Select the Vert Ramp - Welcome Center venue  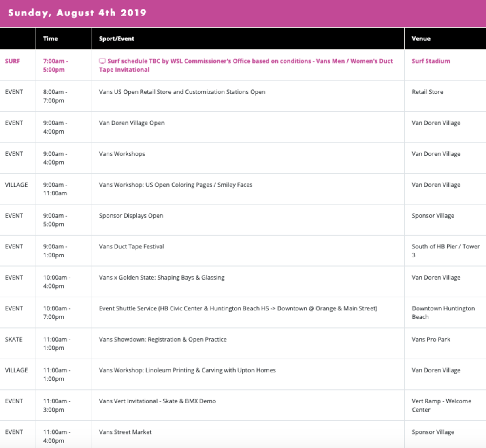(441, 406)
